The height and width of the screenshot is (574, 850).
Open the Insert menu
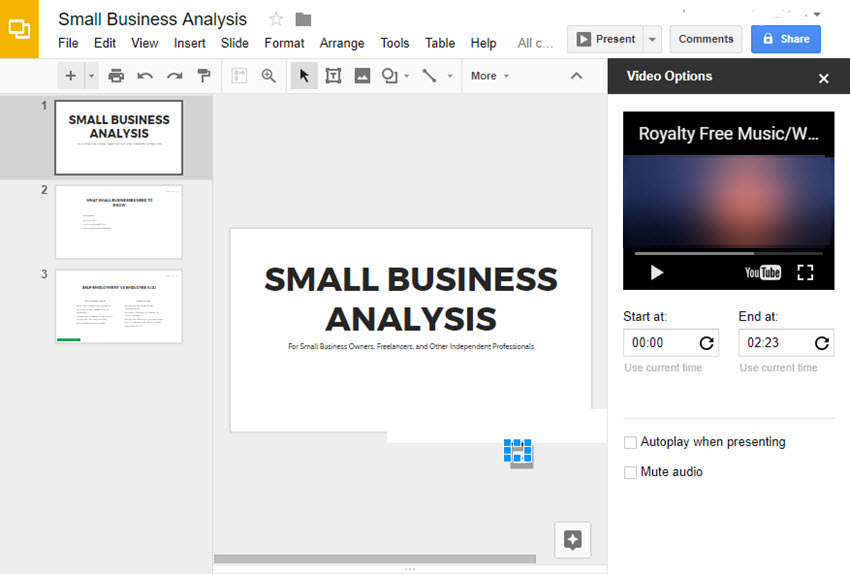[x=190, y=43]
